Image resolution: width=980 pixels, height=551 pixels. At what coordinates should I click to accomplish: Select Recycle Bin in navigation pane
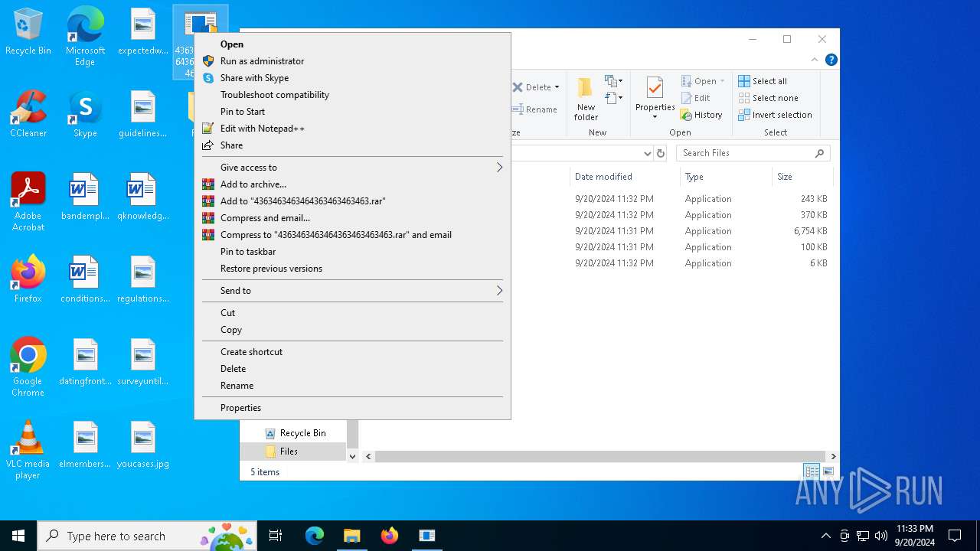pos(295,433)
